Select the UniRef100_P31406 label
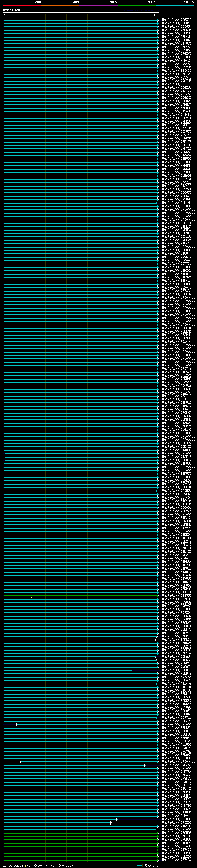 click(x=176, y=683)
